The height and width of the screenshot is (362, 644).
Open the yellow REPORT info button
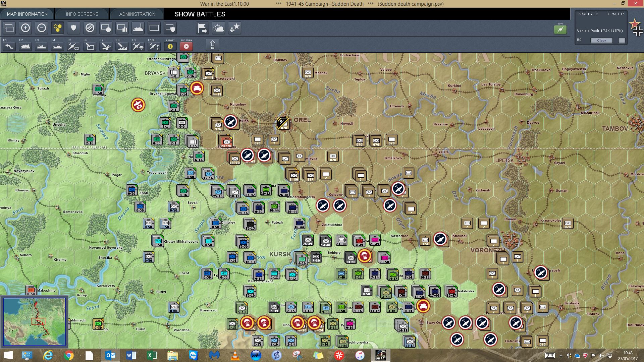click(170, 46)
